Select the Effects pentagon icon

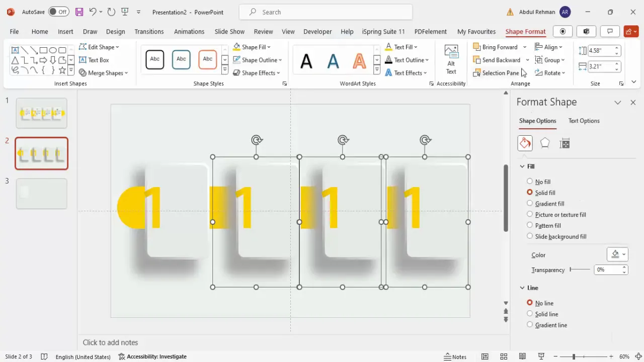click(545, 143)
